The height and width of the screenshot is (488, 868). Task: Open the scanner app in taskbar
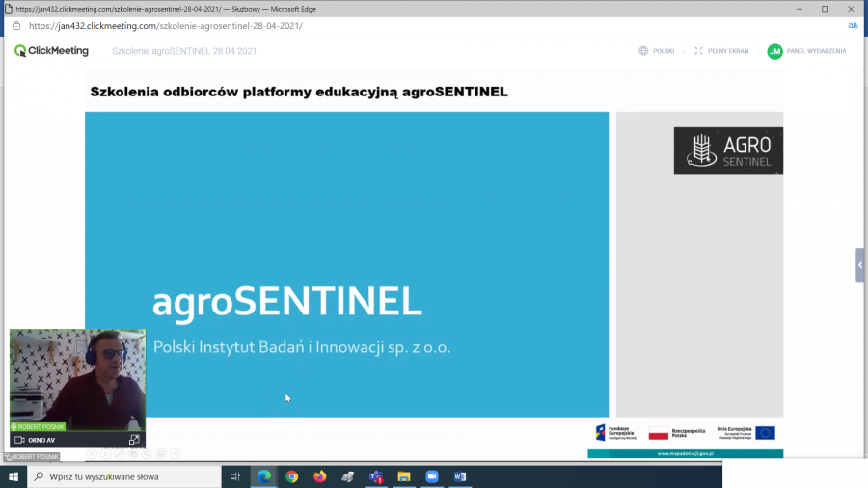(347, 476)
